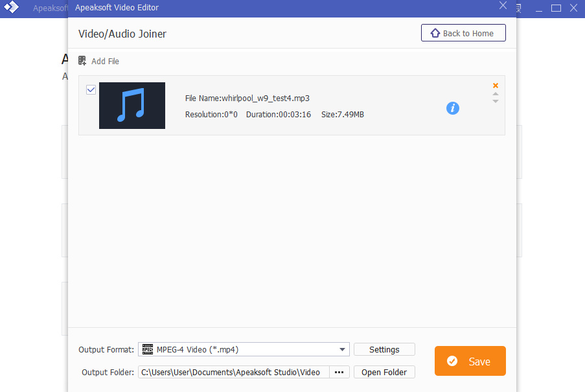
Task: Click the Back to Home button
Action: [463, 33]
